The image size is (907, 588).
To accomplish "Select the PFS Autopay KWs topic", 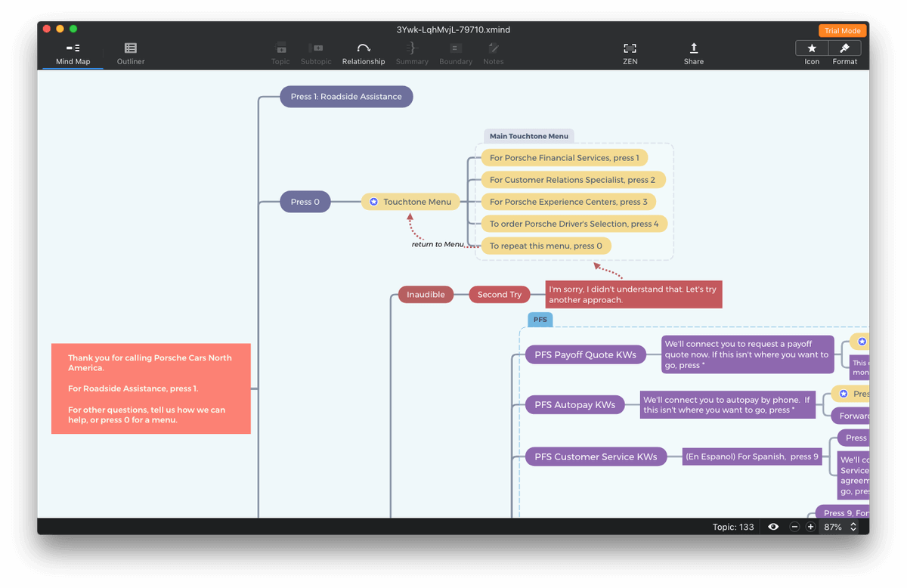I will click(575, 404).
